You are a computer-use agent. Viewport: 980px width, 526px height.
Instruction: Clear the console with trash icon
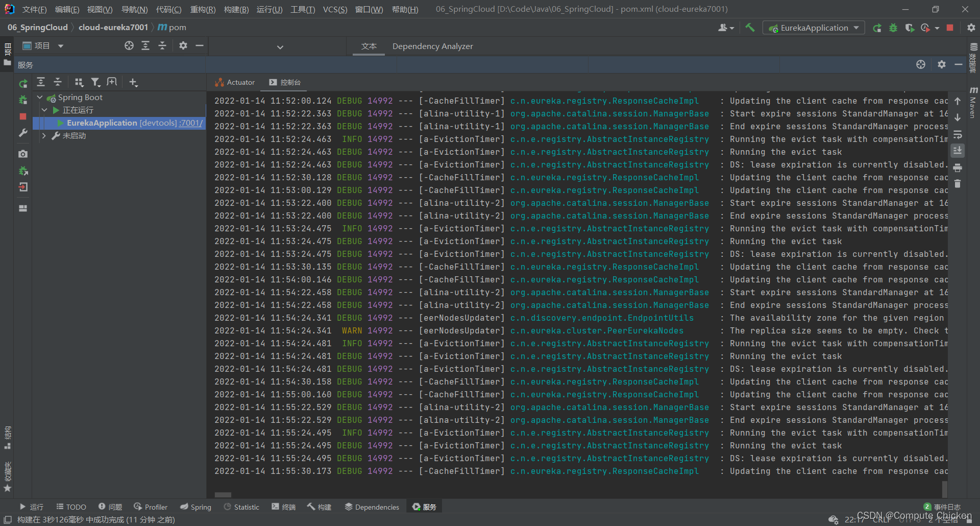pyautogui.click(x=958, y=183)
